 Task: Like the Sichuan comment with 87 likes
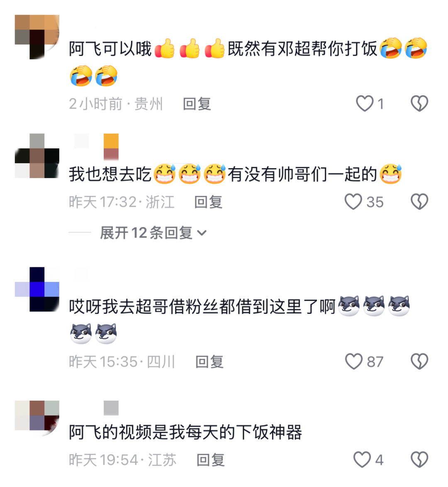354,361
